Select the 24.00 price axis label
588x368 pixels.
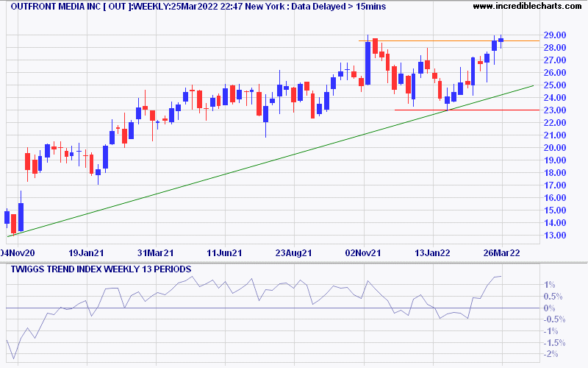pyautogui.click(x=555, y=98)
